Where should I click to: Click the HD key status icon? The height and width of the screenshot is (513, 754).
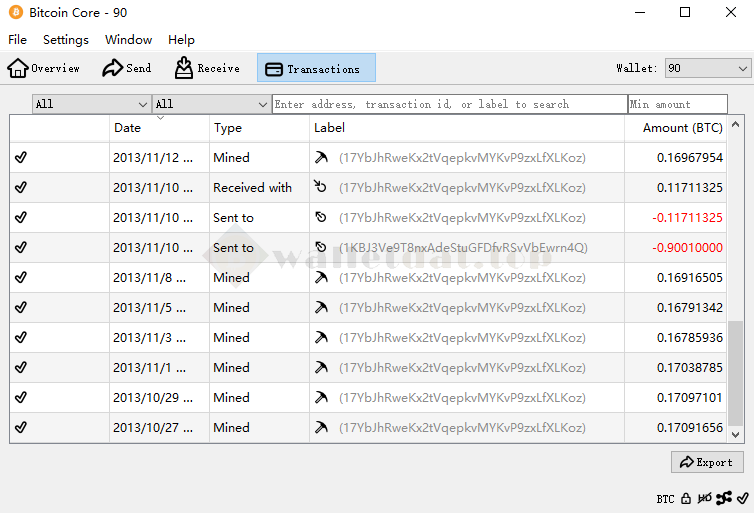tap(705, 498)
